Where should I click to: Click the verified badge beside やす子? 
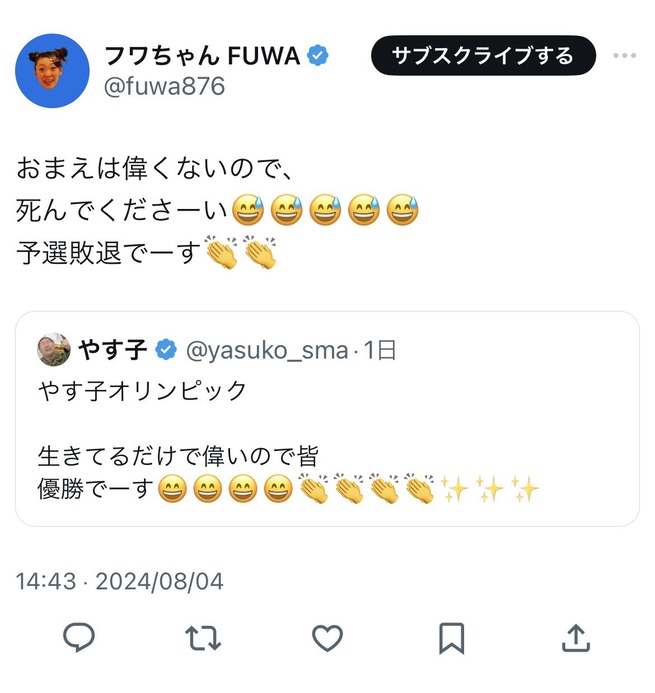(x=166, y=350)
